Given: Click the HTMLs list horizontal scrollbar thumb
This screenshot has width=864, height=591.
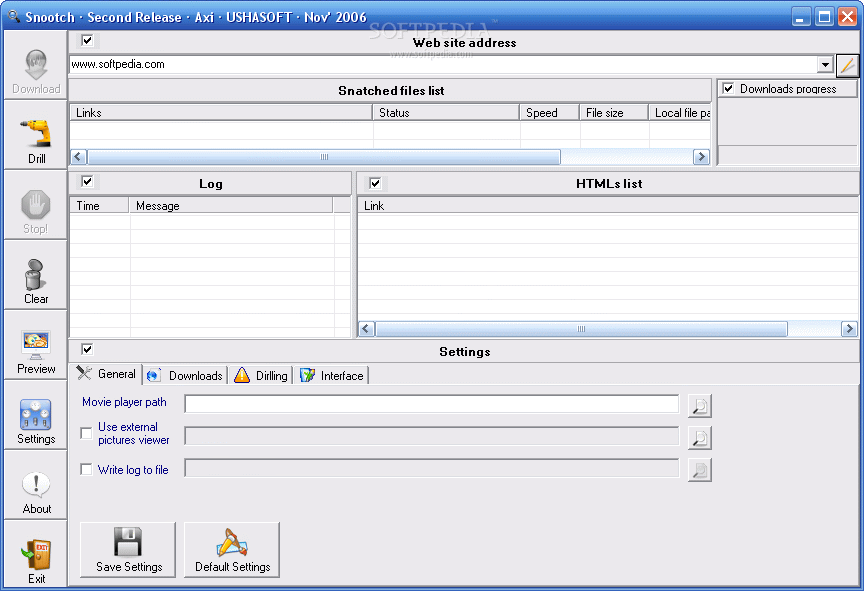Looking at the screenshot, I should click(x=581, y=329).
